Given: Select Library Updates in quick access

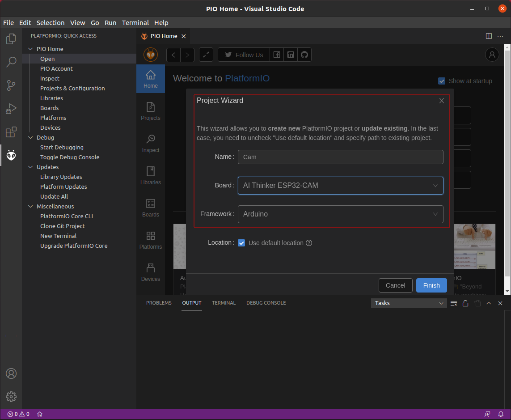Looking at the screenshot, I should (61, 177).
